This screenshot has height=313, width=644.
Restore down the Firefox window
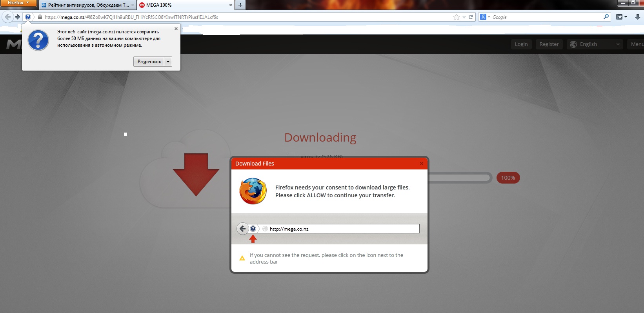point(634,3)
